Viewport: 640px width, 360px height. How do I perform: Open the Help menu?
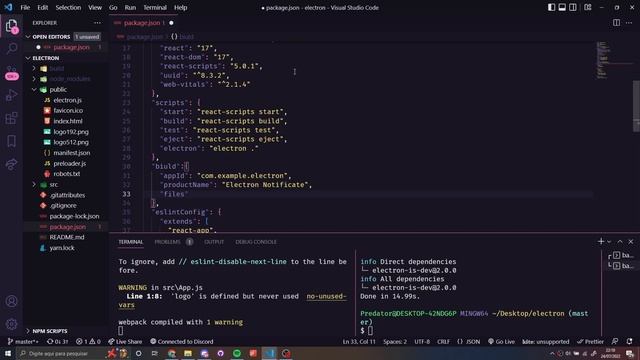click(x=180, y=7)
